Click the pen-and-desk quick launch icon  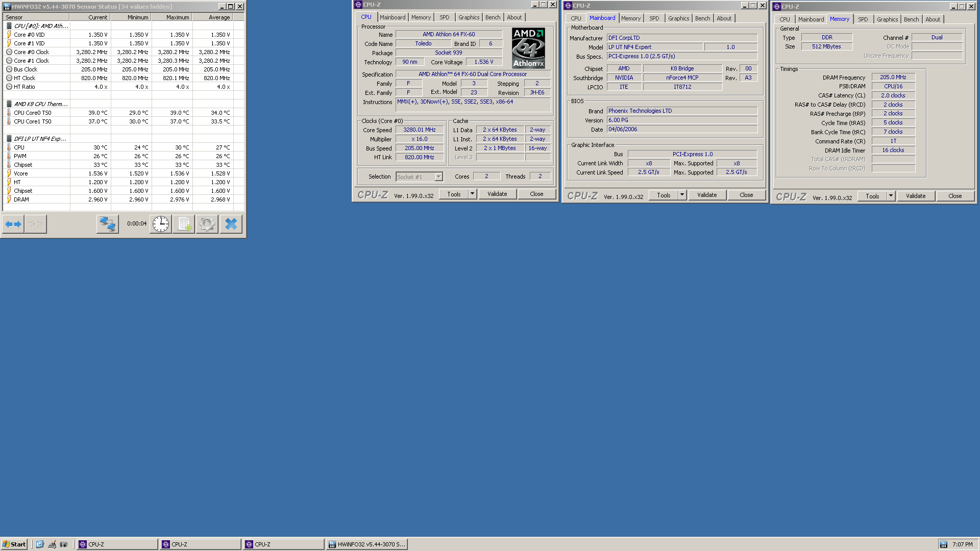click(52, 544)
